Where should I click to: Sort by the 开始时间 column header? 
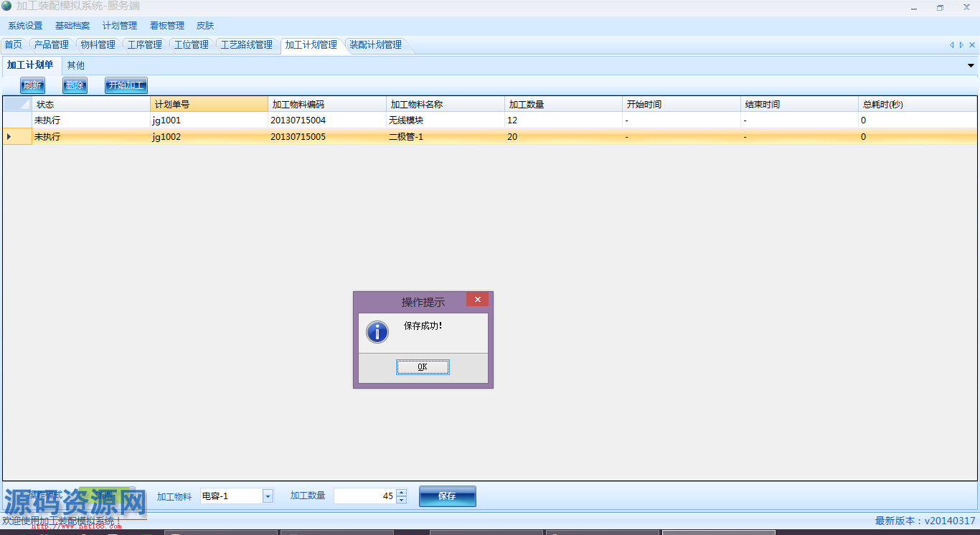pyautogui.click(x=682, y=104)
